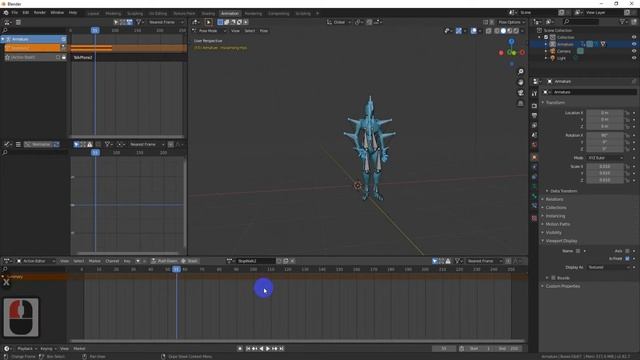Image resolution: width=640 pixels, height=360 pixels.
Task: Click the outliner search field
Action: (581, 22)
